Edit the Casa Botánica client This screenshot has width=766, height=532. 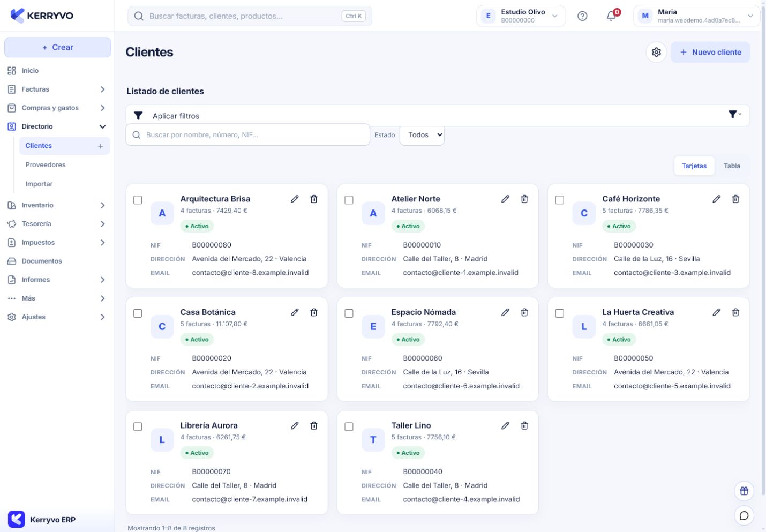295,312
